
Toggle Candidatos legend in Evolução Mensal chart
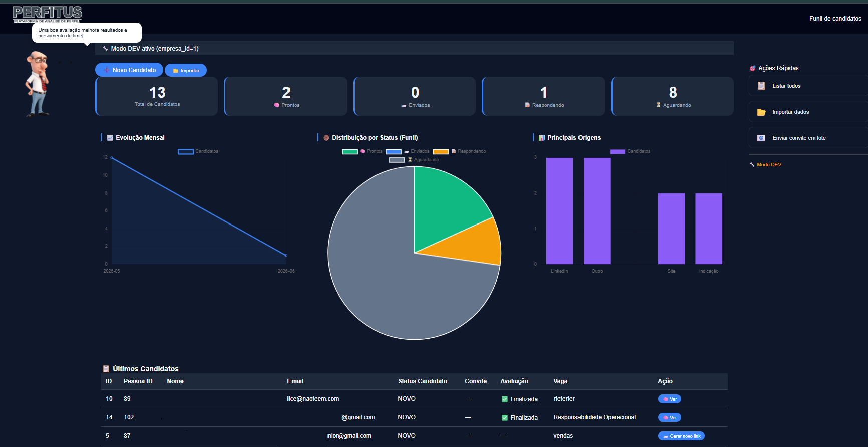198,151
